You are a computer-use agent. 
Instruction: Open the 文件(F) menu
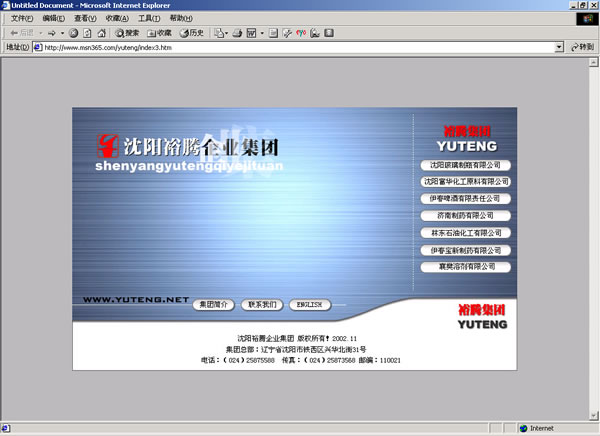(22, 18)
